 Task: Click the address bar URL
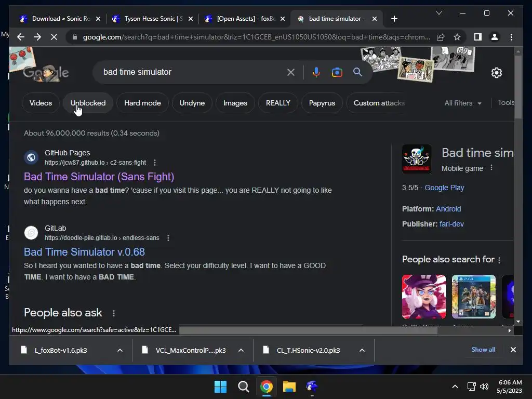point(256,37)
